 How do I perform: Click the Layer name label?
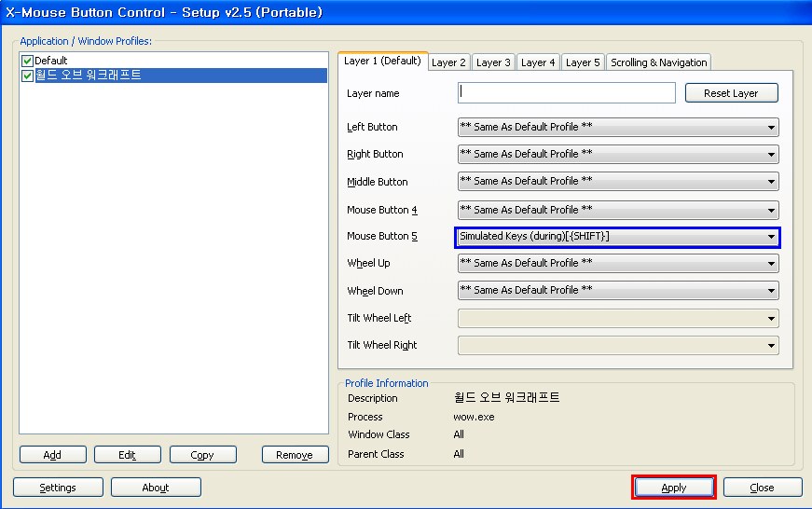coord(373,94)
